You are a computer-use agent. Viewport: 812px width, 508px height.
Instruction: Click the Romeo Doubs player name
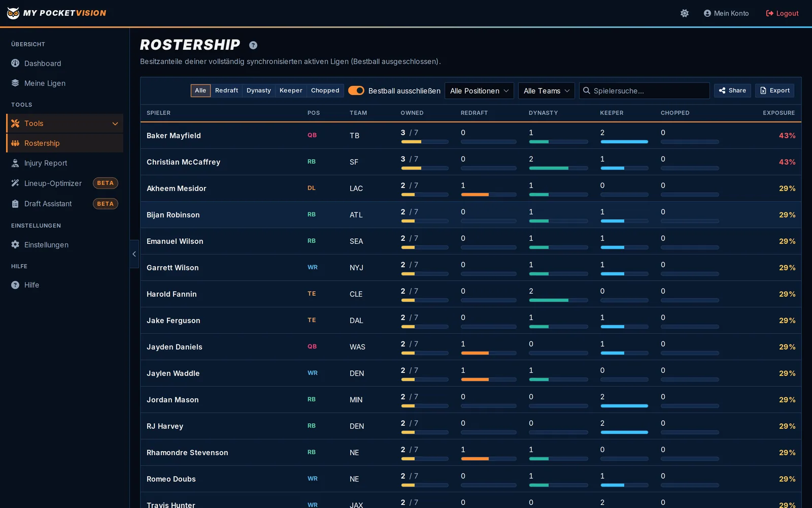tap(171, 479)
